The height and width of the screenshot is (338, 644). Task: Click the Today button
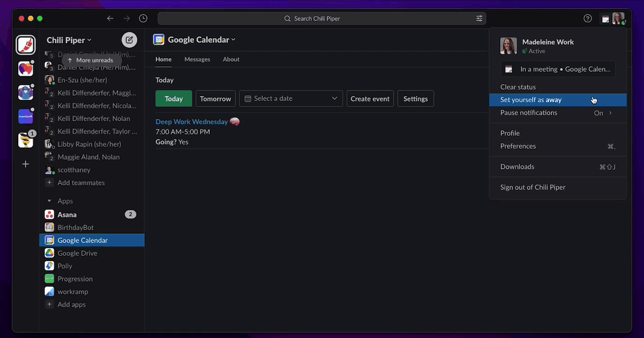[174, 99]
